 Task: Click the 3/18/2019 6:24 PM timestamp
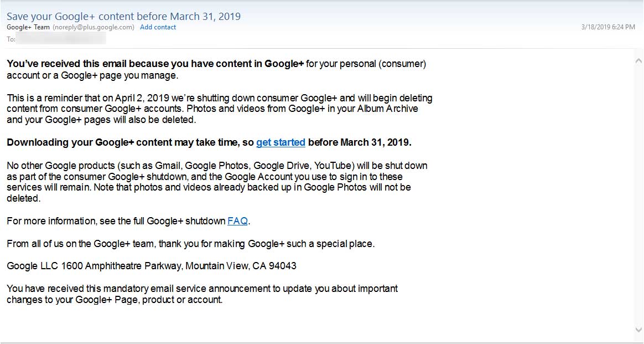click(608, 27)
